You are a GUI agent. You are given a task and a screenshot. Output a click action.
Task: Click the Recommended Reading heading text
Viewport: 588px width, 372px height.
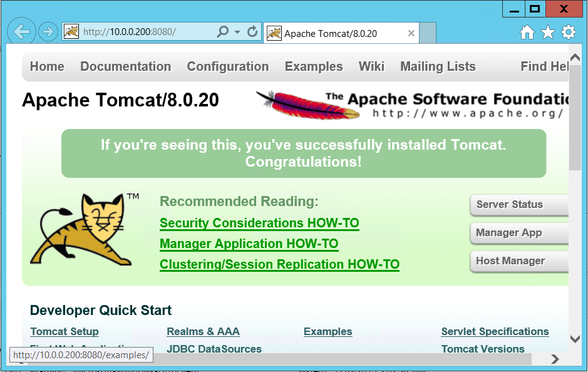[x=239, y=202]
